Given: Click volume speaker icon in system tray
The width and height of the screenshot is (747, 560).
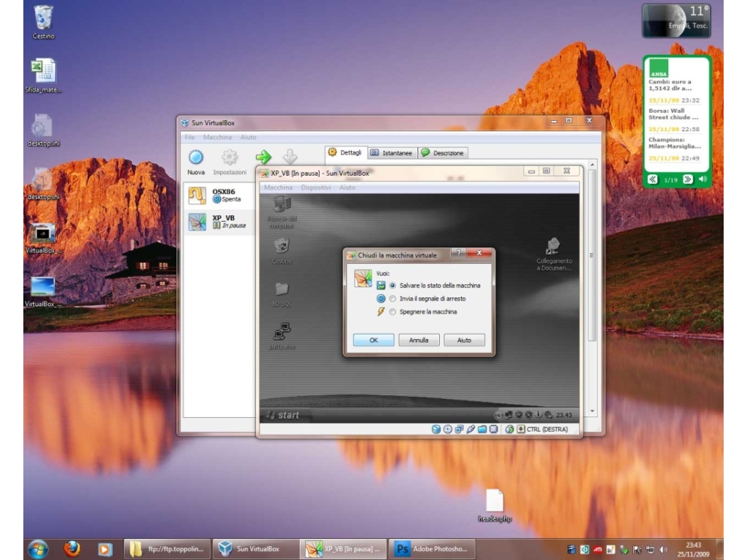Looking at the screenshot, I should (663, 550).
